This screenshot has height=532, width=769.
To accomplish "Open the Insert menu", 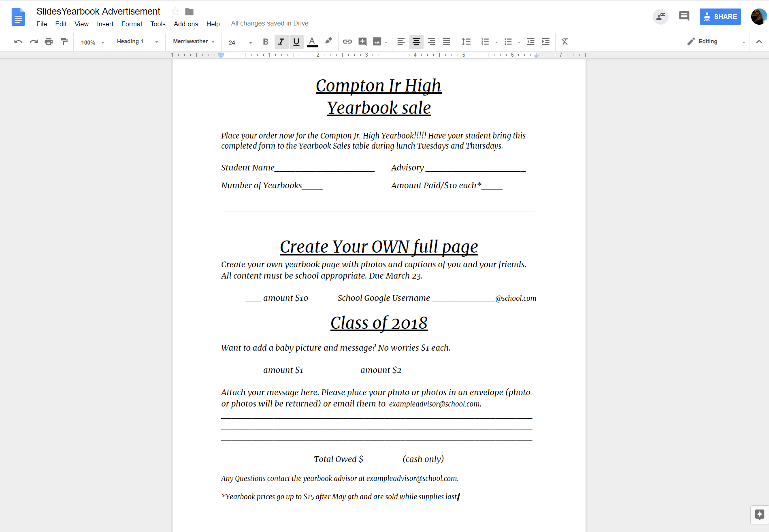I will tap(105, 24).
